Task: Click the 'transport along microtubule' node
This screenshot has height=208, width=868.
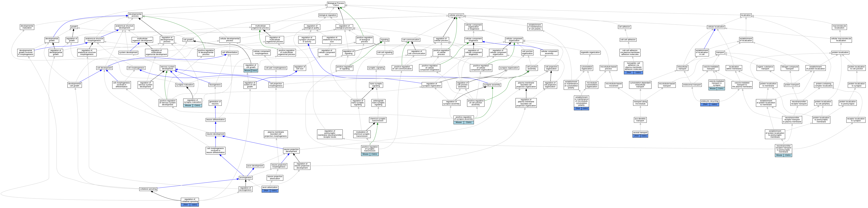Action: point(640,103)
